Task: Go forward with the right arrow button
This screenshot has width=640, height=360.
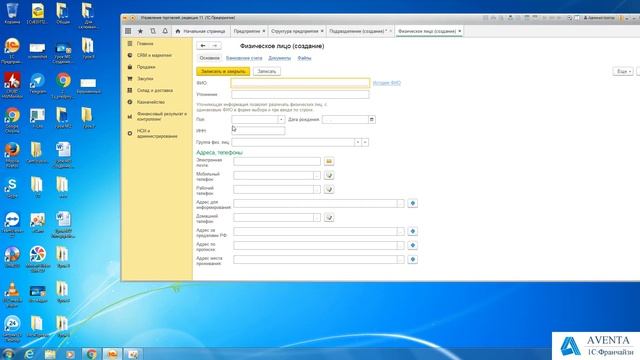Action: point(215,46)
